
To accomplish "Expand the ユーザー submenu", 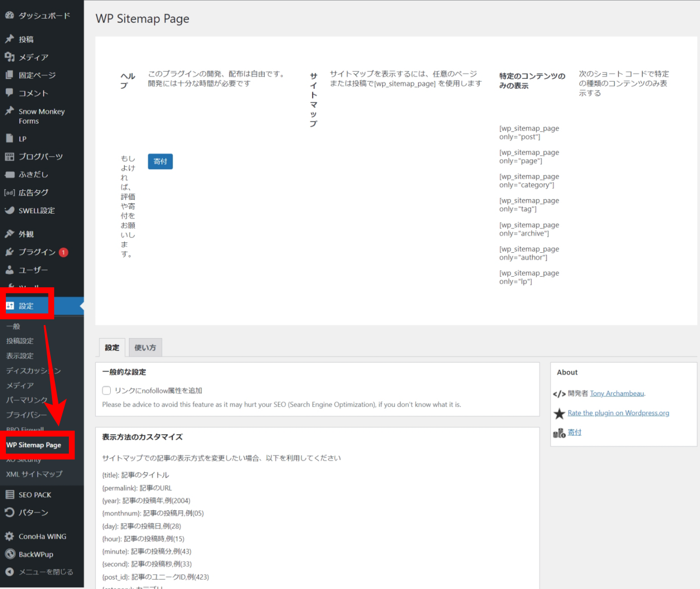I will point(10,270).
